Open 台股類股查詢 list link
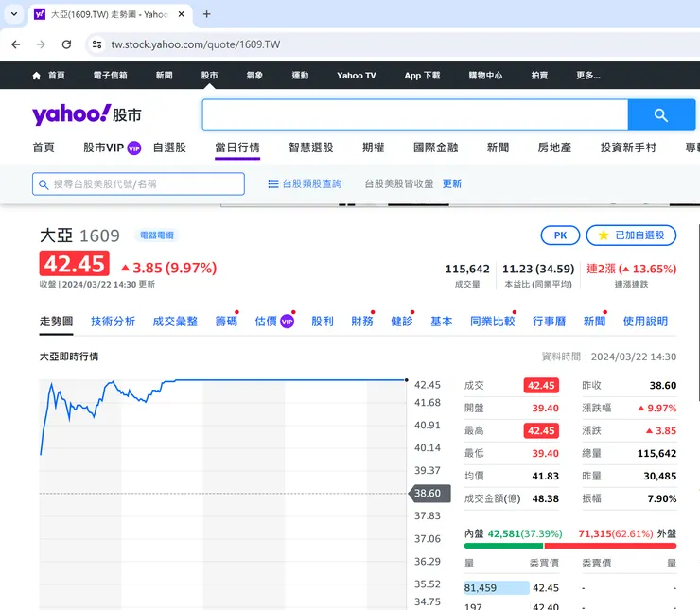 (305, 183)
